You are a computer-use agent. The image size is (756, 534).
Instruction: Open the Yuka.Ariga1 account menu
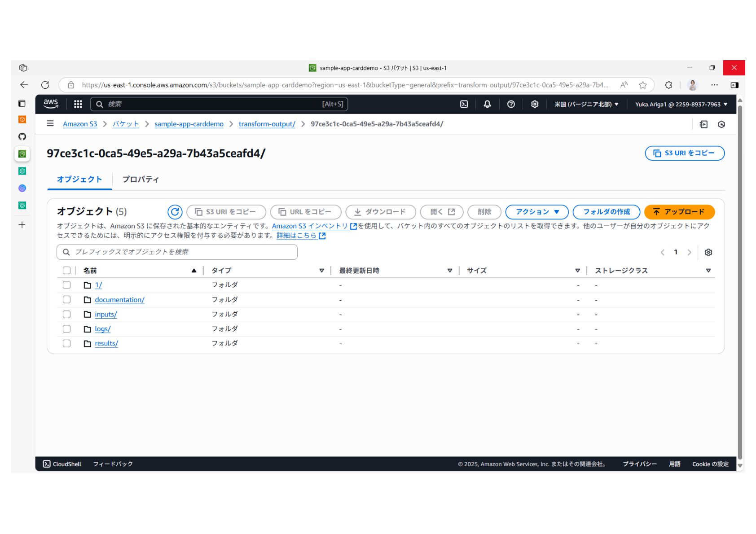(x=681, y=104)
